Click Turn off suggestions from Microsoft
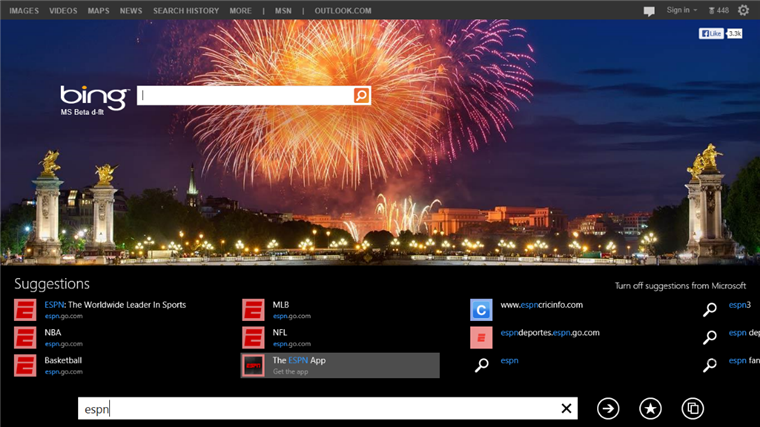760x427 pixels. point(680,285)
